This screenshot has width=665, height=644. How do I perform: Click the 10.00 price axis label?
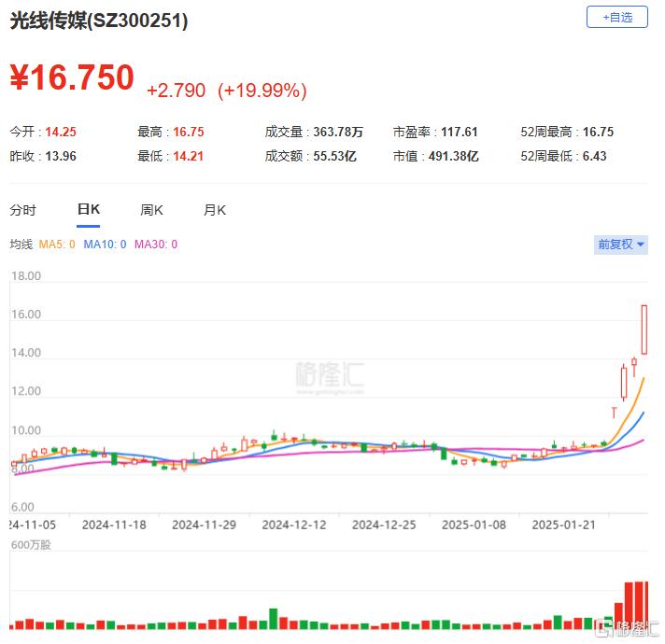coord(26,430)
